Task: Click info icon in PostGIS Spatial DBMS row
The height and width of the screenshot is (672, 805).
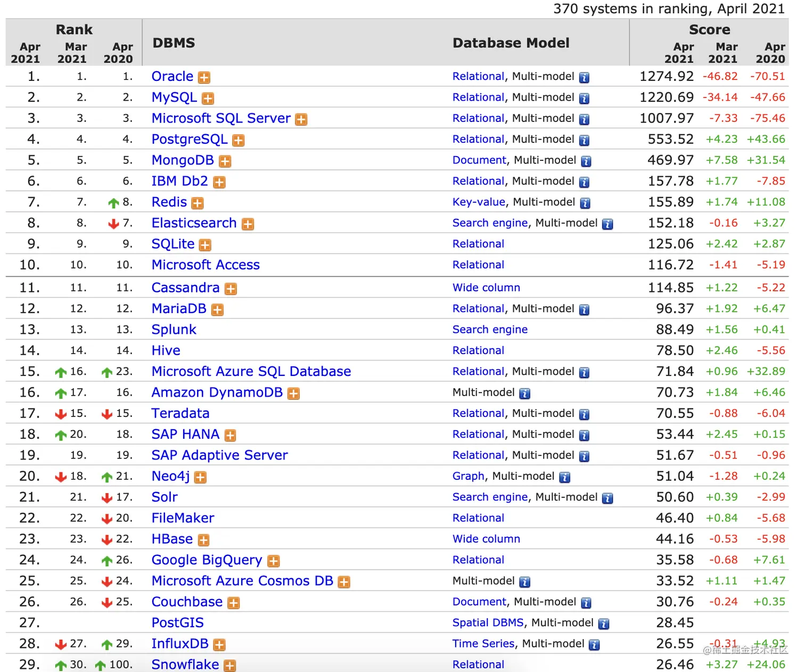Action: [x=604, y=624]
